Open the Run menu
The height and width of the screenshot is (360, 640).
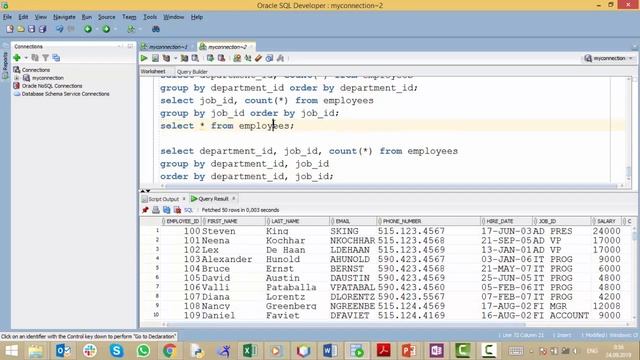(x=87, y=17)
